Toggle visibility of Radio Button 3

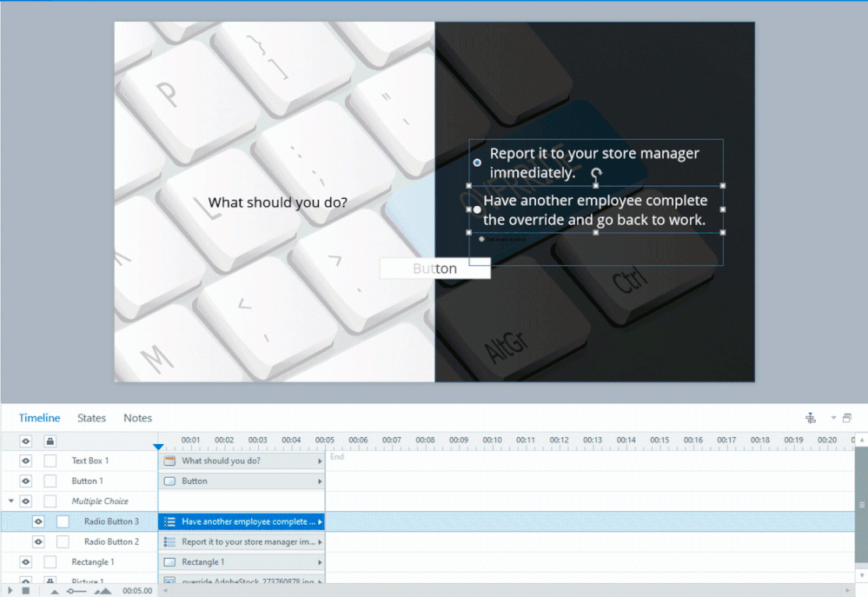tap(38, 521)
